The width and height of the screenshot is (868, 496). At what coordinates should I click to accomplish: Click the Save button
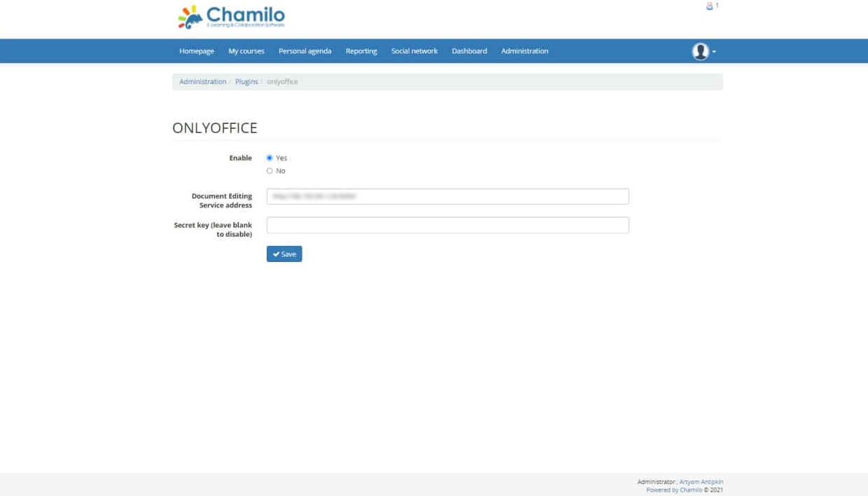click(x=284, y=254)
